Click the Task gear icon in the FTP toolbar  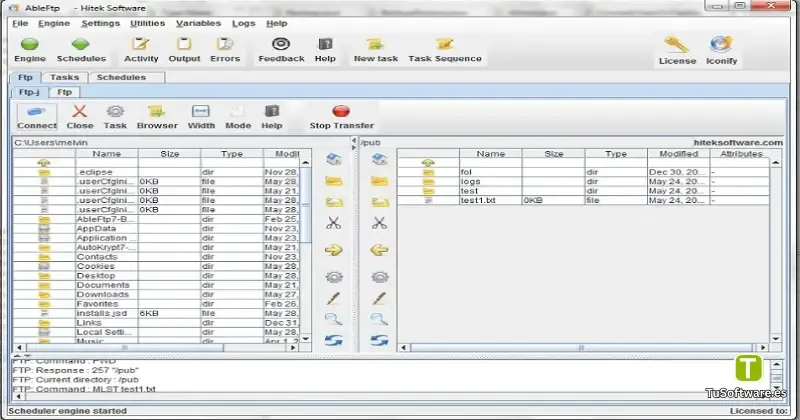tap(115, 117)
